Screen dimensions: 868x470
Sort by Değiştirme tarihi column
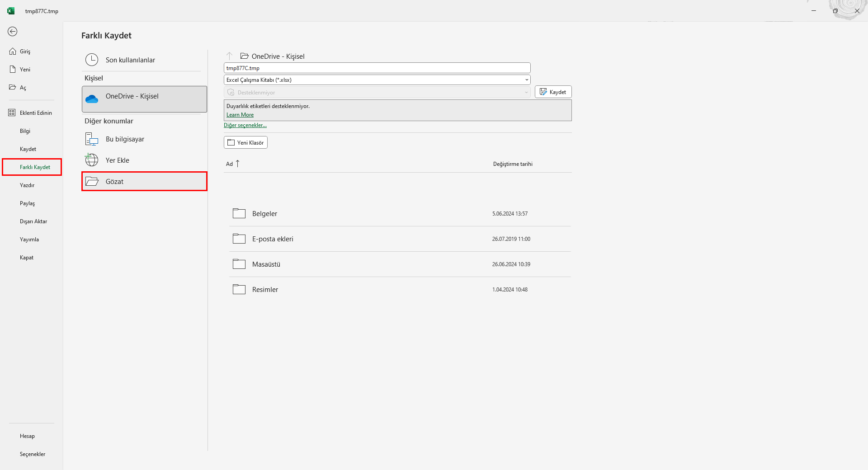(513, 164)
